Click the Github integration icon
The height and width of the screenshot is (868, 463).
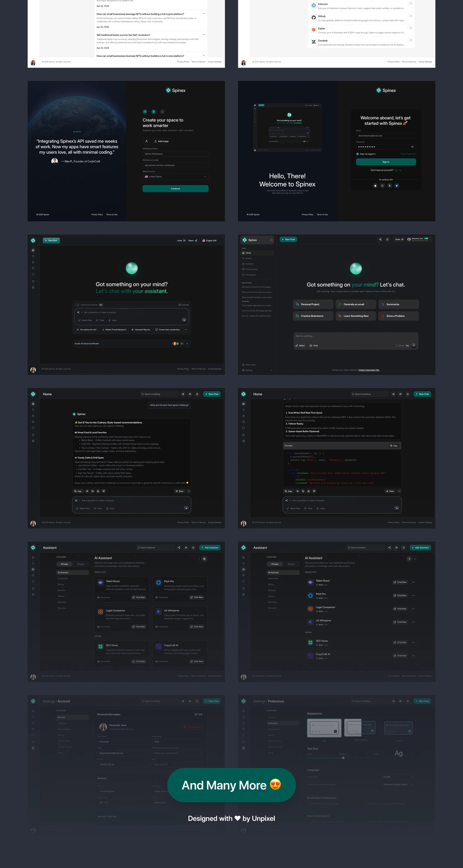[314, 17]
